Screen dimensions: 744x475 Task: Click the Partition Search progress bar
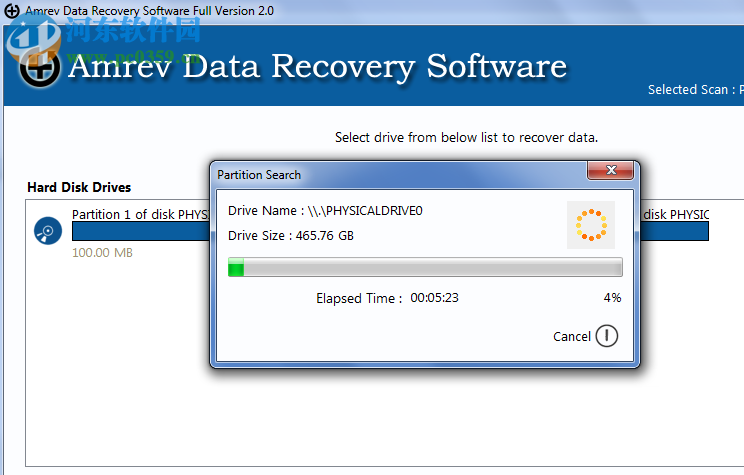(425, 267)
